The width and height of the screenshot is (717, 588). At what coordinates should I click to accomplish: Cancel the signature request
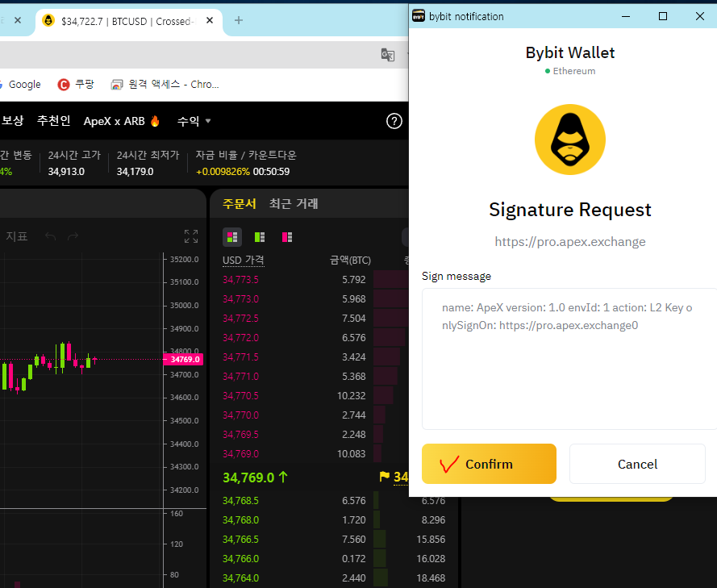pos(637,464)
